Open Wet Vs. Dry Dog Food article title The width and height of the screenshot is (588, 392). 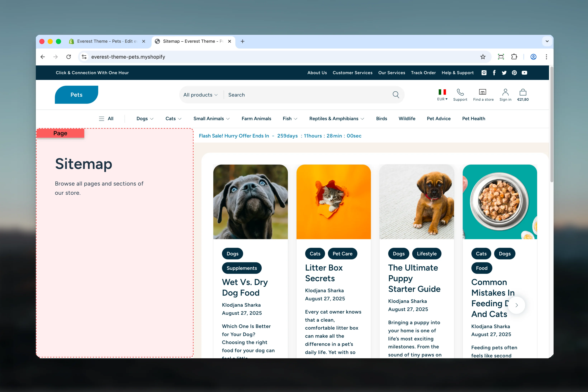245,287
